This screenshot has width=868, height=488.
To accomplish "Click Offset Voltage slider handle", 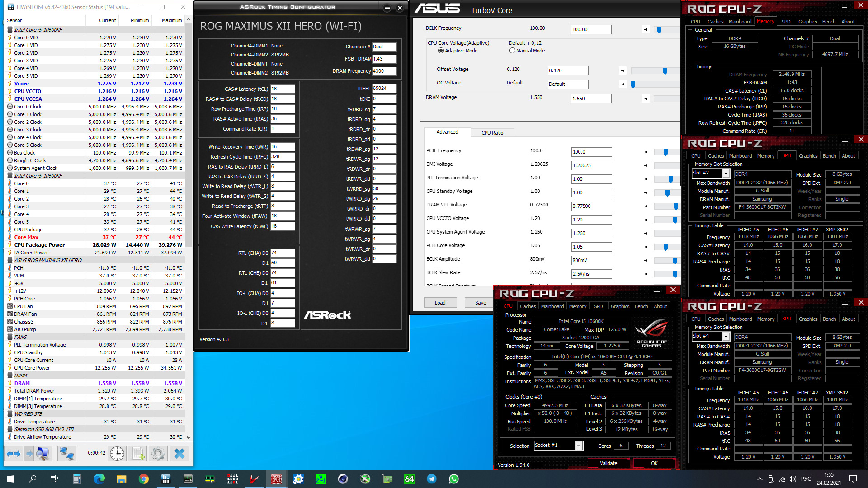I will (665, 71).
